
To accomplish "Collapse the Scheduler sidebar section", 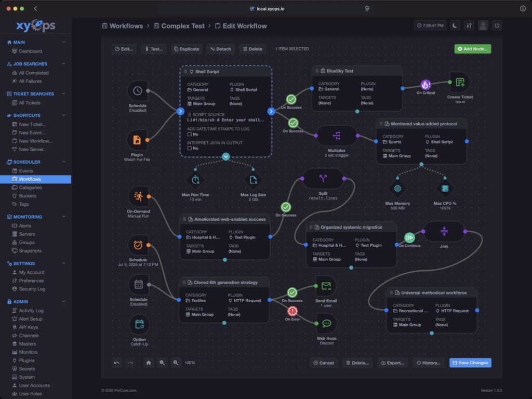I will pyautogui.click(x=64, y=162).
